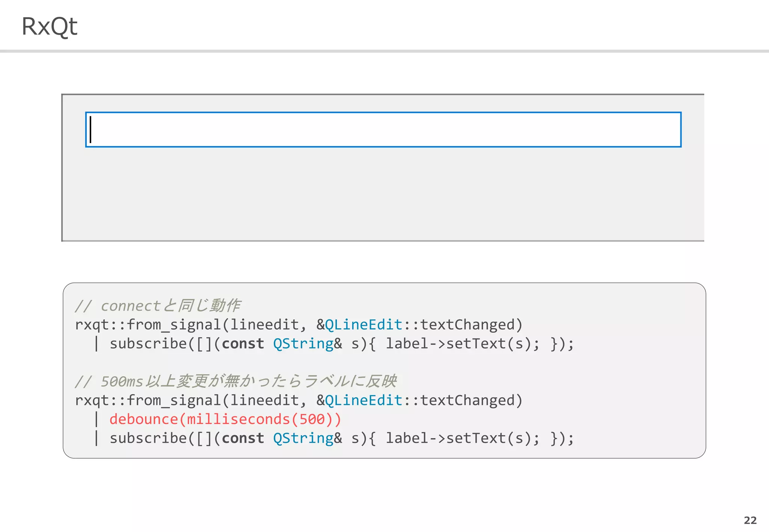Click rxqt::from_signal below the connect comment
The image size is (769, 532).
(x=148, y=325)
